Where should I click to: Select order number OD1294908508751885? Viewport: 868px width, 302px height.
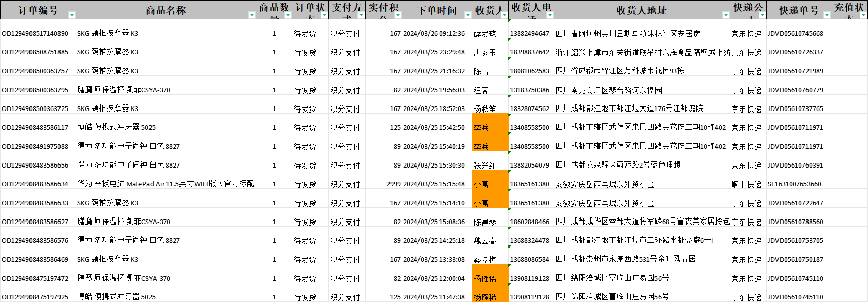[35, 52]
